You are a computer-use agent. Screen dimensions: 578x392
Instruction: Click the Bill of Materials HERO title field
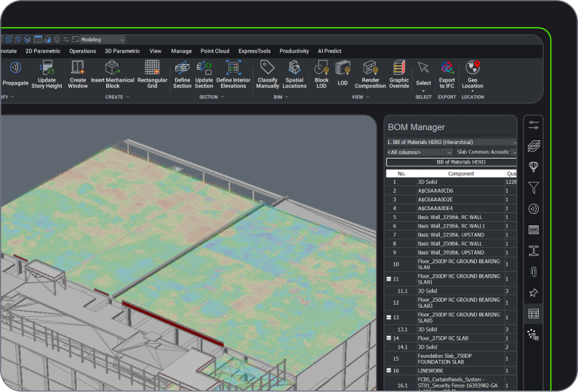[x=451, y=162]
